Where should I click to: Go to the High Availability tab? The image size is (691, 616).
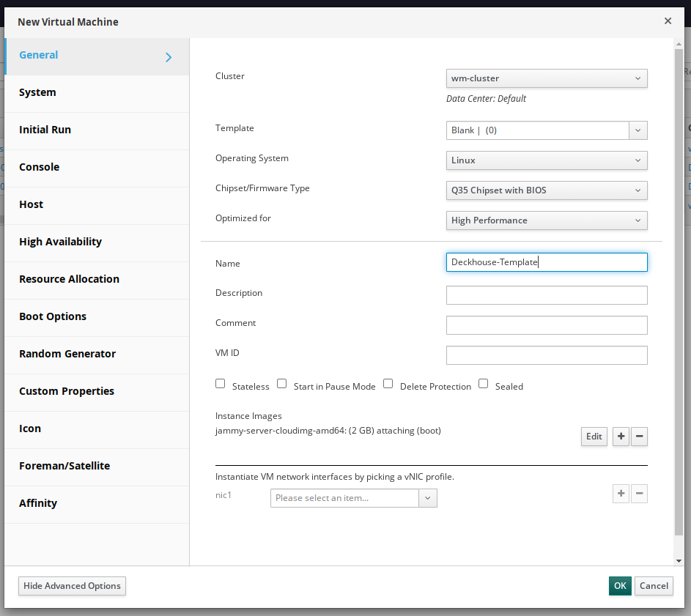tap(60, 242)
